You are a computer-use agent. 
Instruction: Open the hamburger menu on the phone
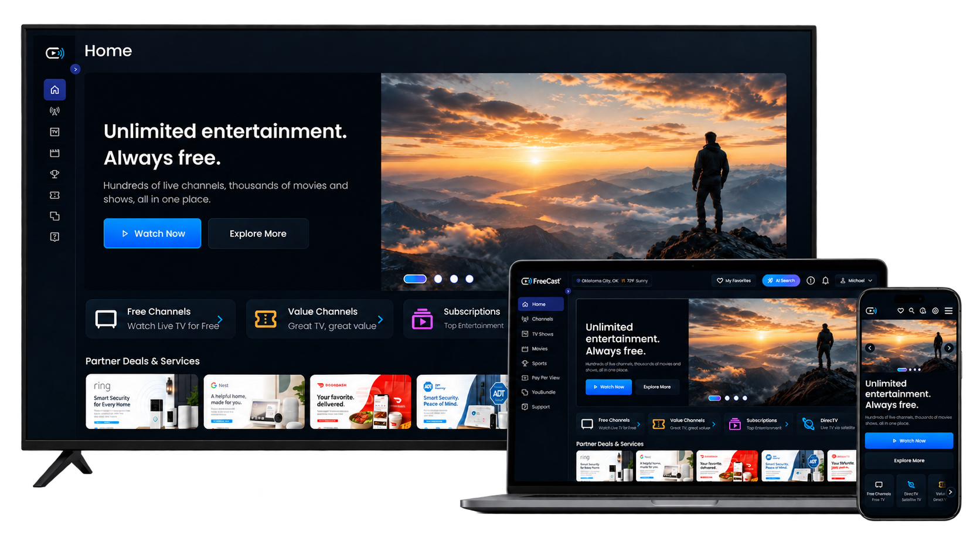point(948,311)
